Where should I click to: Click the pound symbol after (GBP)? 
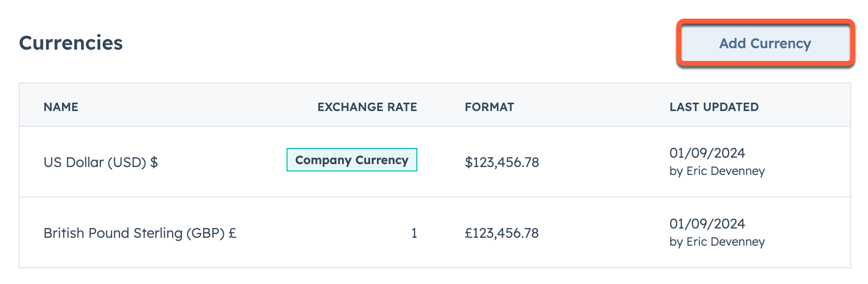coord(232,233)
